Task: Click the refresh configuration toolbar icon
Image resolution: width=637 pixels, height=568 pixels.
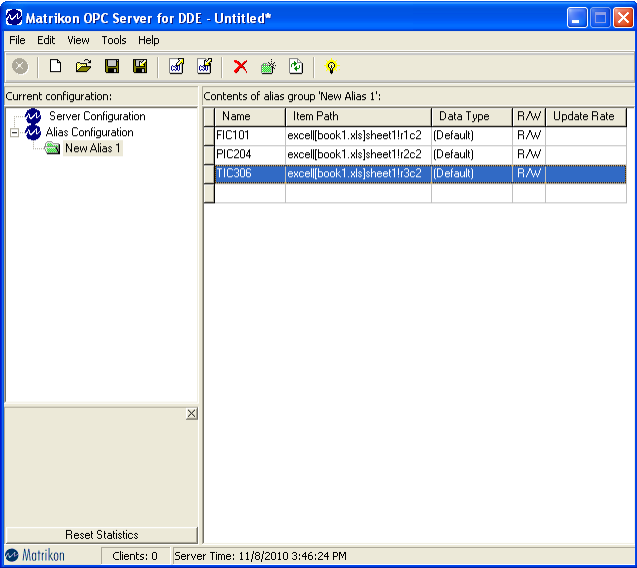Action: [296, 66]
